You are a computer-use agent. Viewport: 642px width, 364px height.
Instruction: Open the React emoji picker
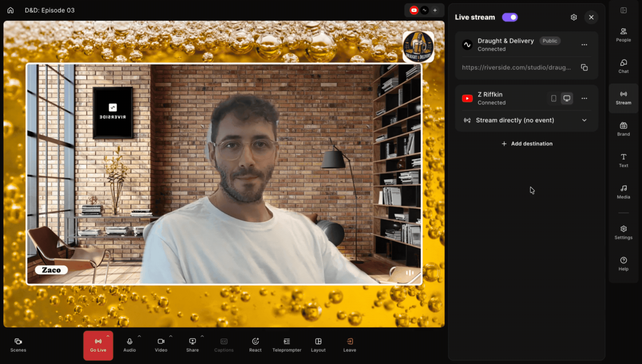coord(255,345)
